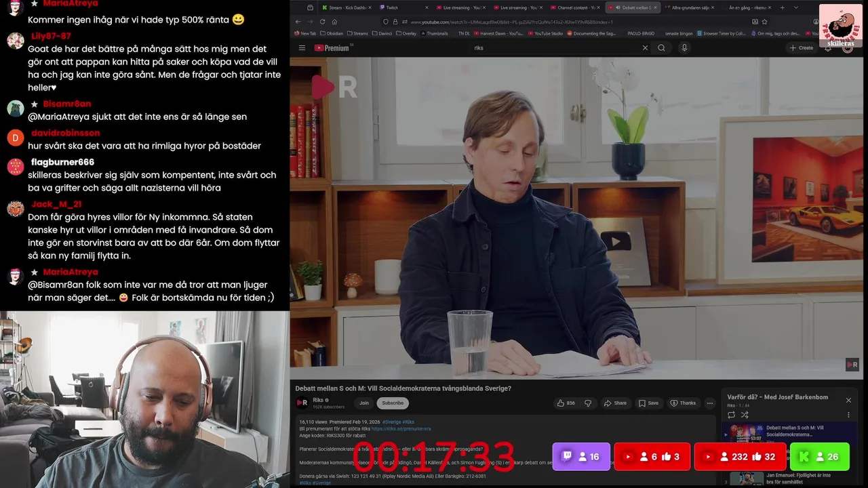Viewport: 868px width, 488px height.
Task: Open New Tab bookmark
Action: (x=304, y=33)
